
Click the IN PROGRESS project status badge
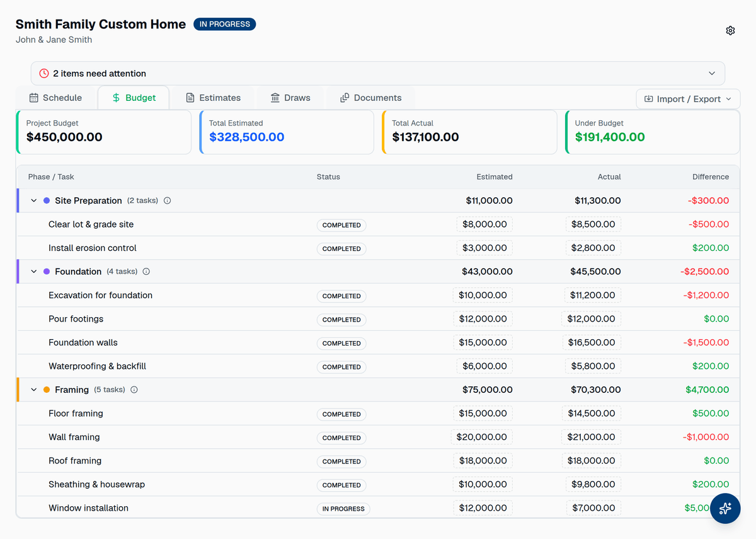224,24
